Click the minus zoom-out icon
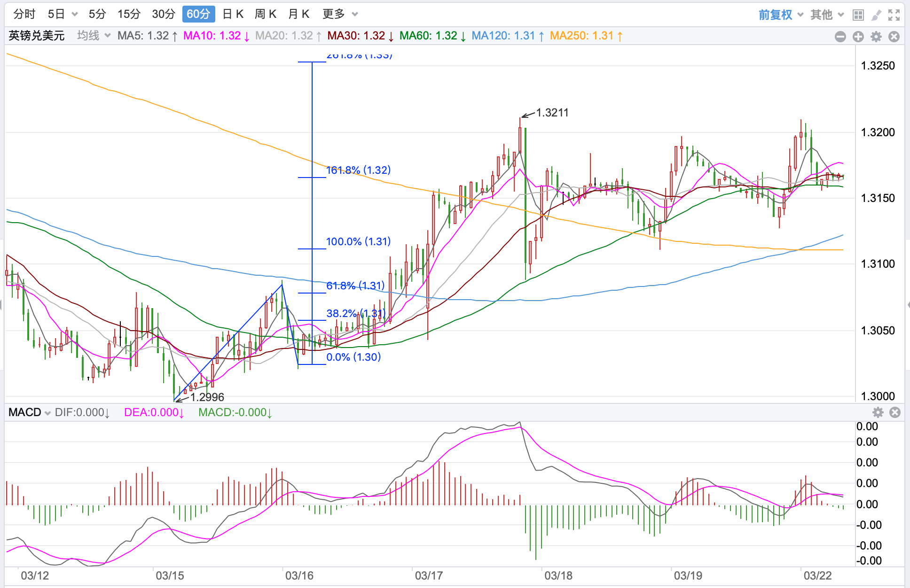910x588 pixels. 840,37
